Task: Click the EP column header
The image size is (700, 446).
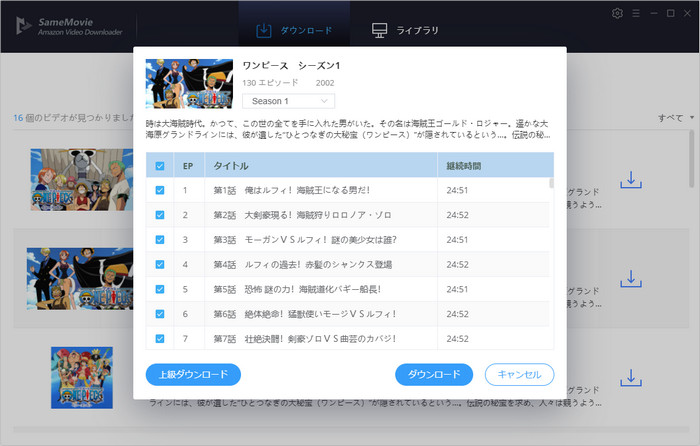Action: [188, 166]
